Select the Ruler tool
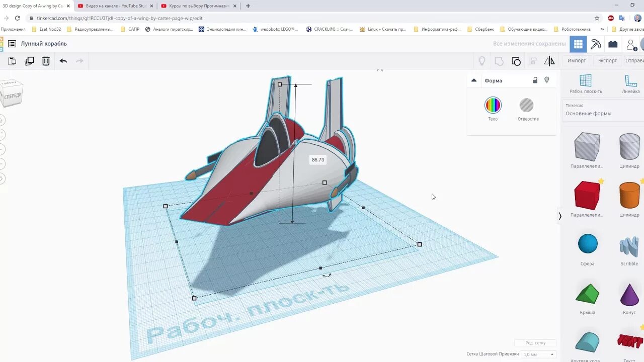The height and width of the screenshot is (362, 644). tap(630, 84)
